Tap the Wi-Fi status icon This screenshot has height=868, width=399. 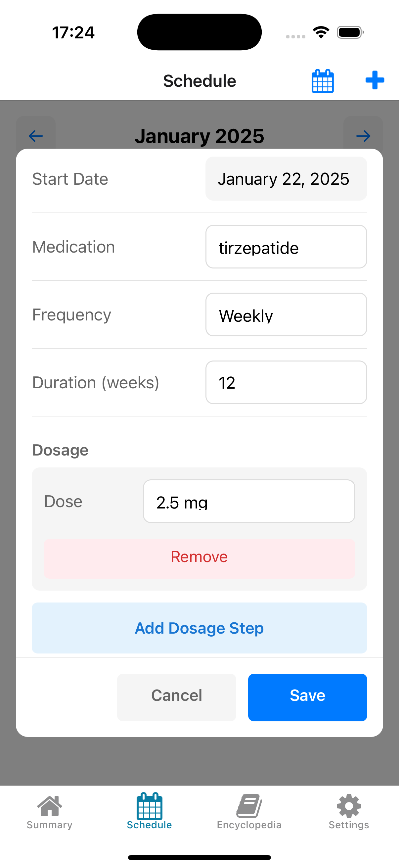coord(321,32)
